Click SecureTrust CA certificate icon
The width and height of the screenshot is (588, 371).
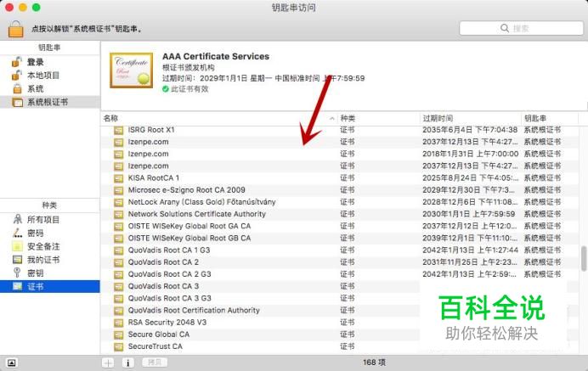[x=118, y=346]
